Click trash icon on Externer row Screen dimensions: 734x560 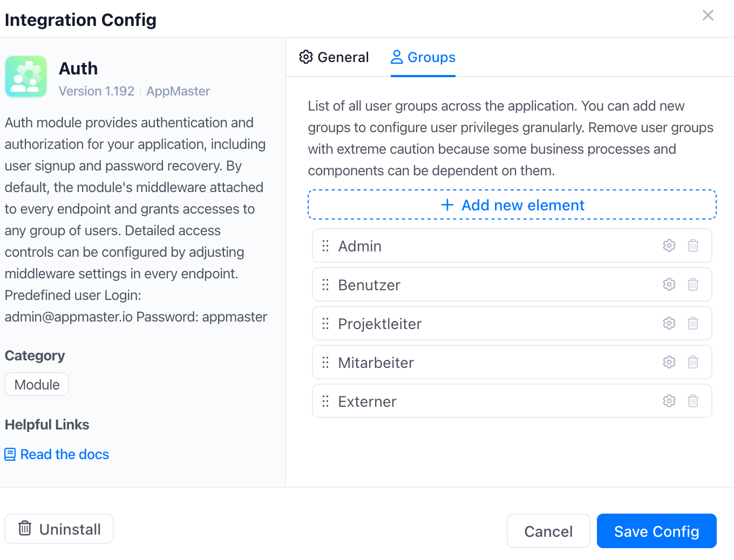click(693, 401)
